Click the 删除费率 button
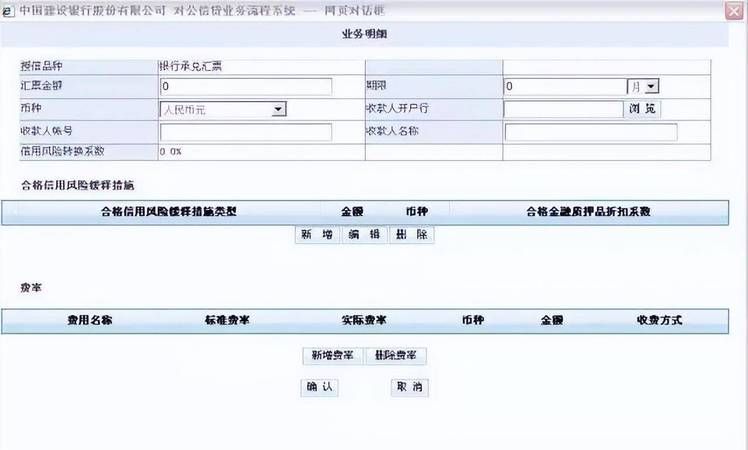The height and width of the screenshot is (450, 748). [x=395, y=356]
